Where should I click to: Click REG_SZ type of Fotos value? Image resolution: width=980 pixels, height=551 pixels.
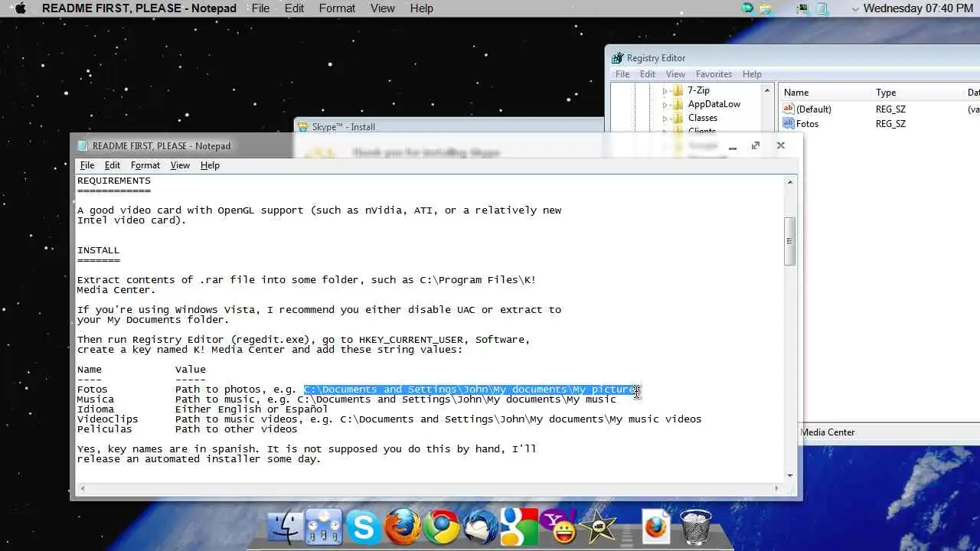(890, 124)
